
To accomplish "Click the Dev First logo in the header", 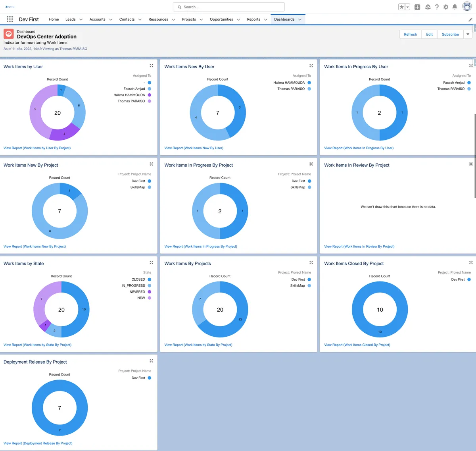I will [10, 7].
